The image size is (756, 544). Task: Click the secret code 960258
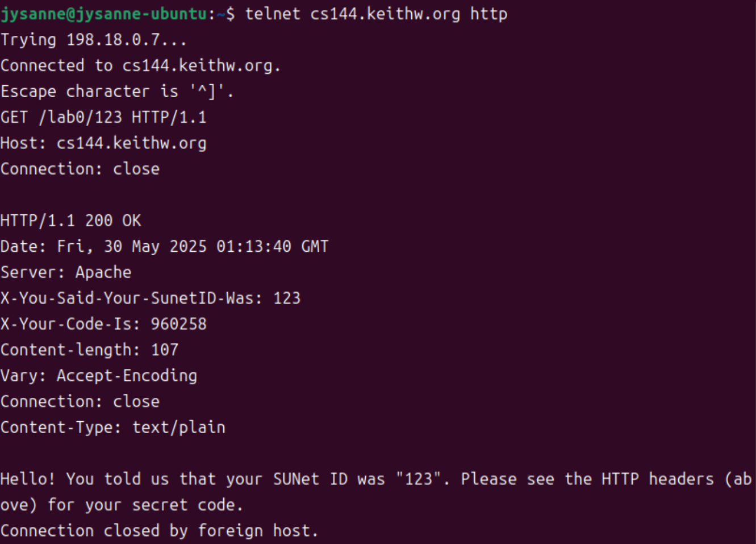(178, 324)
